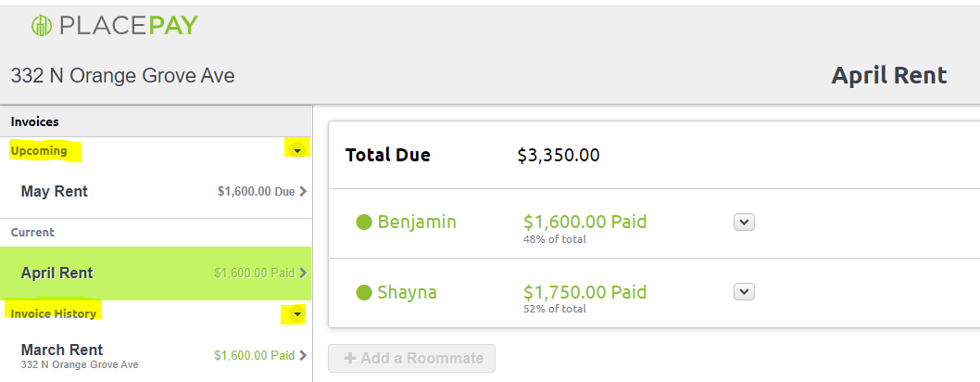Viewport: 980px width, 382px height.
Task: Open Shayna's payment details dropdown
Action: pyautogui.click(x=744, y=292)
